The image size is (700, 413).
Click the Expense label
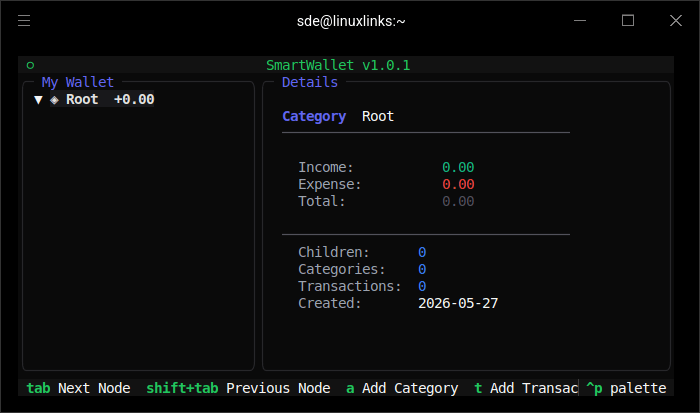pyautogui.click(x=330, y=184)
